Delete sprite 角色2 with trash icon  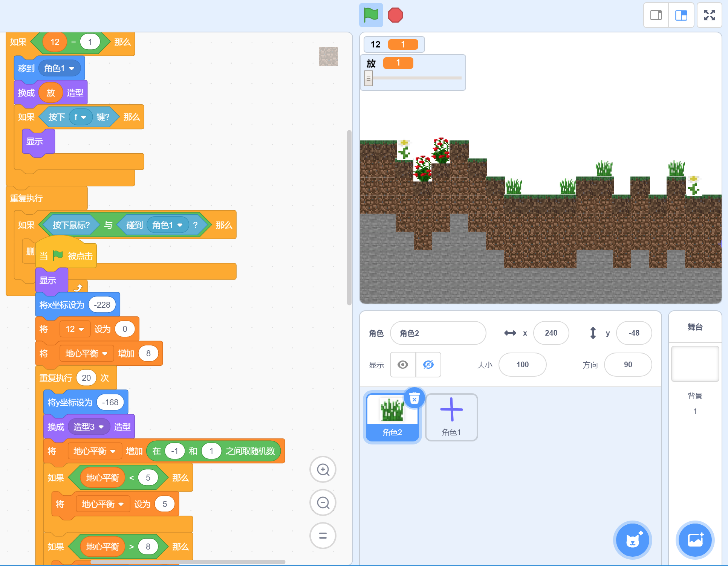414,398
